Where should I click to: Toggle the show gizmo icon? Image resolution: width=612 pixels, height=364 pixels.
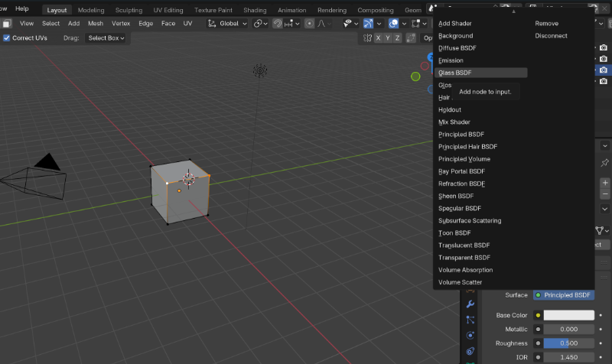click(x=368, y=24)
